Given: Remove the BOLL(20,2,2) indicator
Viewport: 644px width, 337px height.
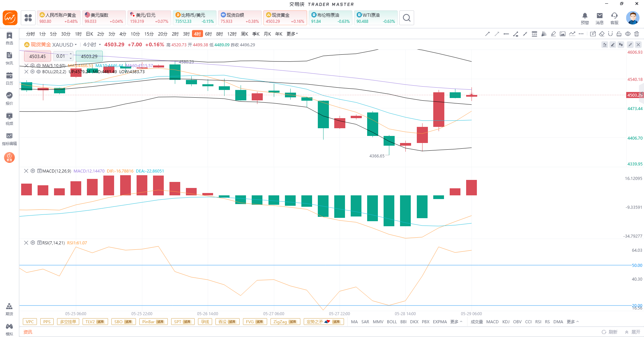Looking at the screenshot, I should 27,71.
